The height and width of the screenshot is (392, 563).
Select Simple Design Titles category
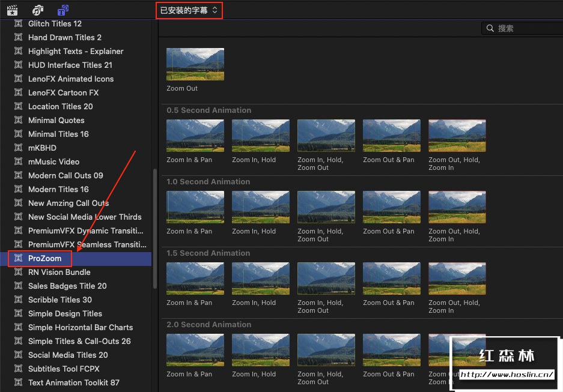(x=76, y=313)
